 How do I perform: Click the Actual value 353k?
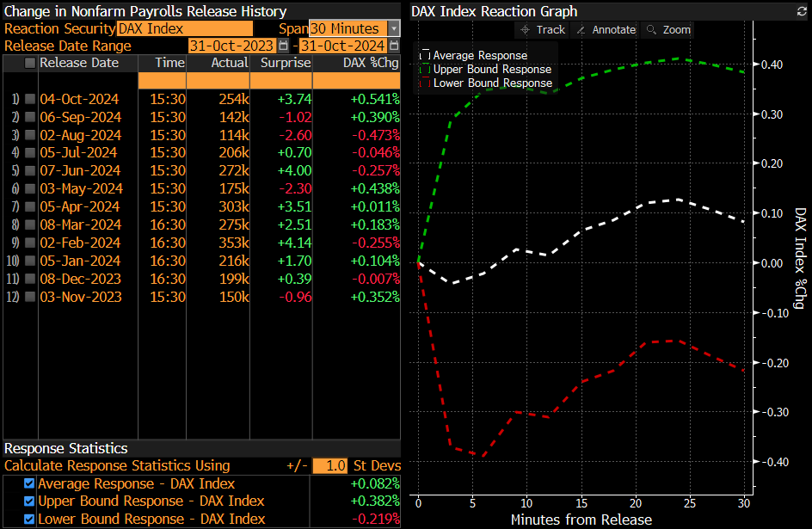click(234, 243)
